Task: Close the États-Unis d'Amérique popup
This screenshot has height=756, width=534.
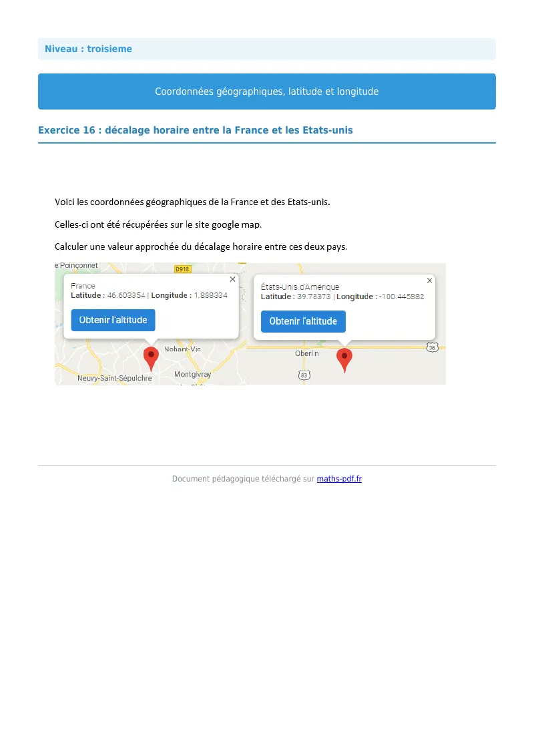Action: tap(429, 280)
